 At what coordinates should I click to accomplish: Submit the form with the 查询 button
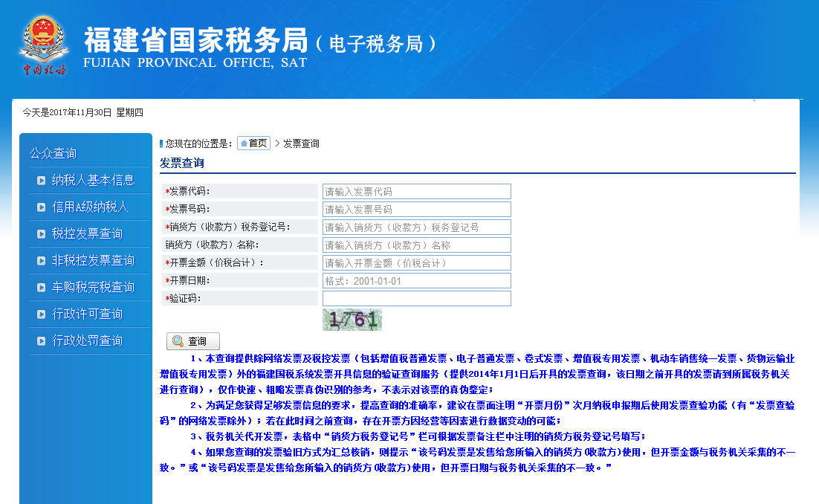coord(193,341)
